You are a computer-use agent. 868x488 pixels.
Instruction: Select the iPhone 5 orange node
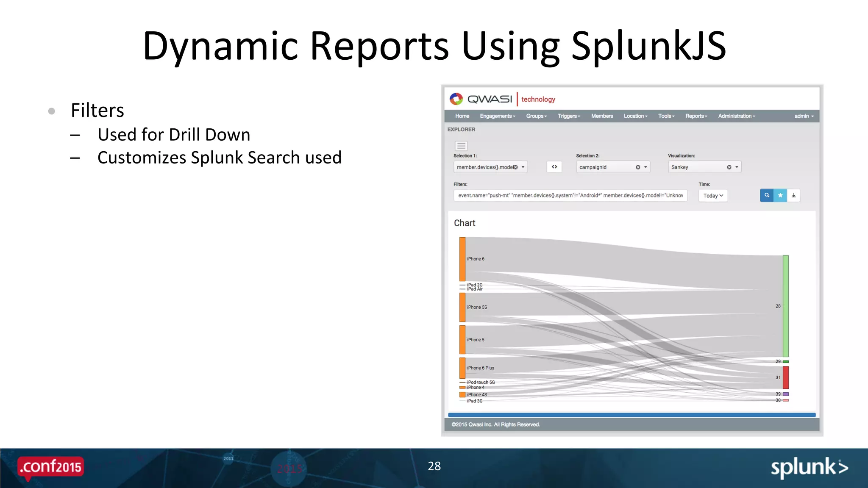point(462,340)
